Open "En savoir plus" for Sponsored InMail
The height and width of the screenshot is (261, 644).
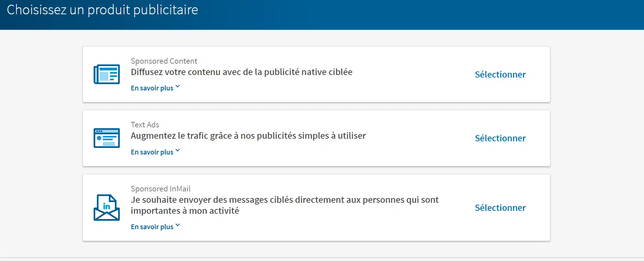pos(152,227)
